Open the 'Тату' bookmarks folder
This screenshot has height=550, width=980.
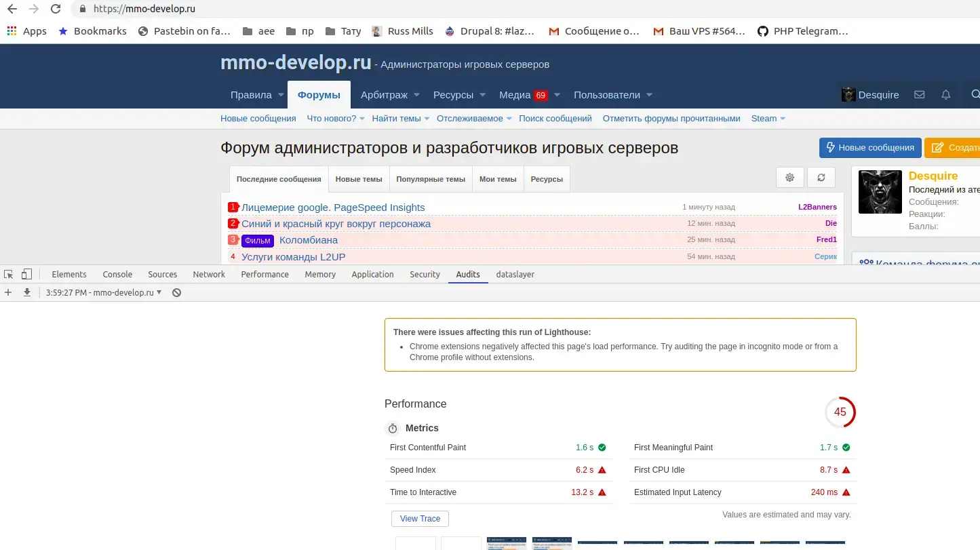[343, 31]
